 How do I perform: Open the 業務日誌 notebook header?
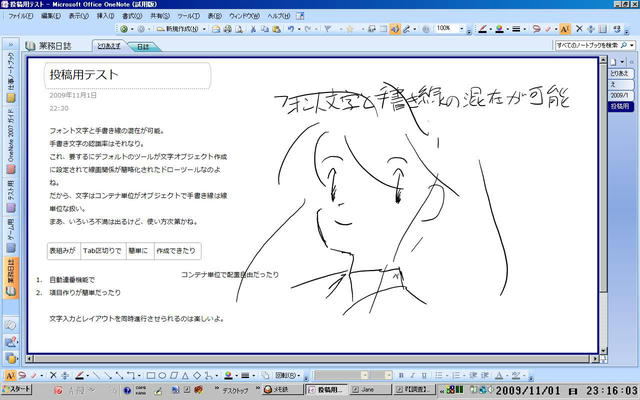tap(49, 46)
